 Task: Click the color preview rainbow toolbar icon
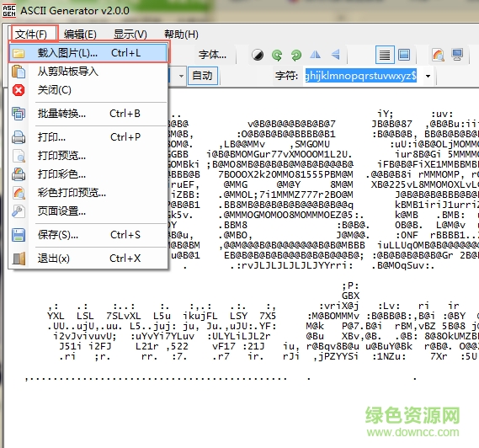(x=438, y=55)
